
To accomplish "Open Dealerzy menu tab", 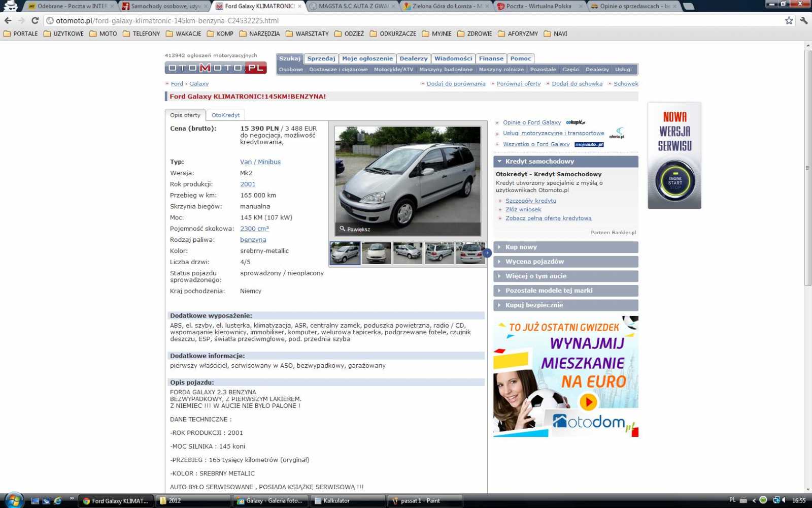I will tap(414, 58).
